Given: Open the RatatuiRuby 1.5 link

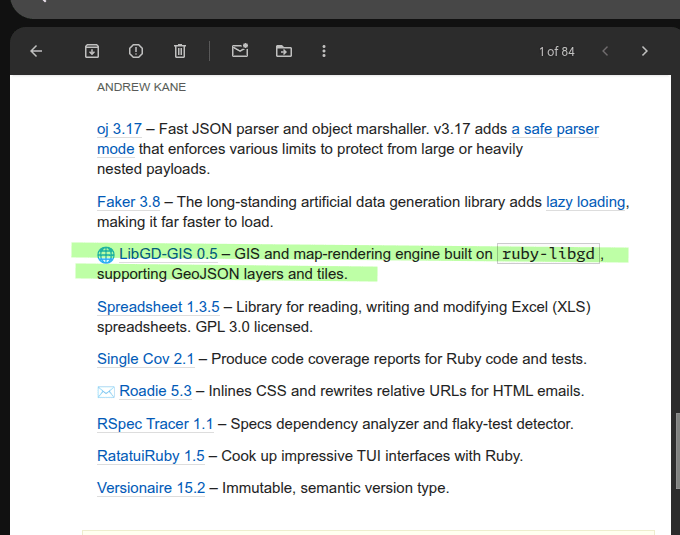Looking at the screenshot, I should (150, 456).
